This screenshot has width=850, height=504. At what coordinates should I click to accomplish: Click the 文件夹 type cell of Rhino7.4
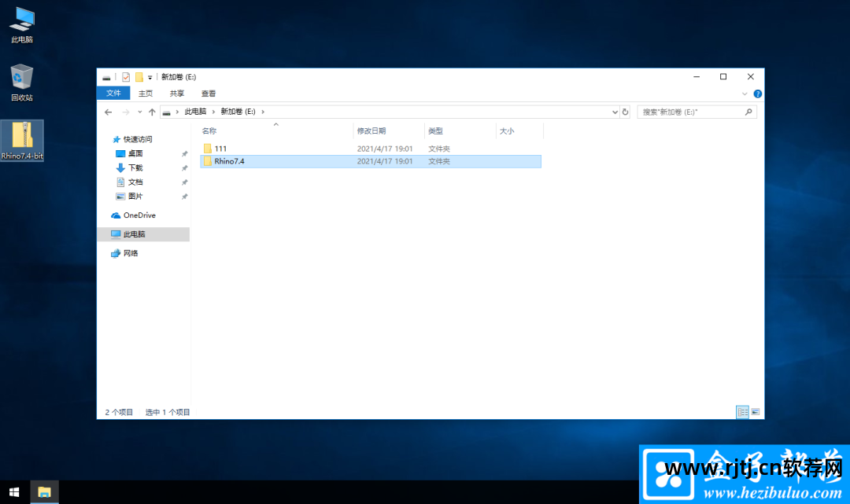[439, 161]
